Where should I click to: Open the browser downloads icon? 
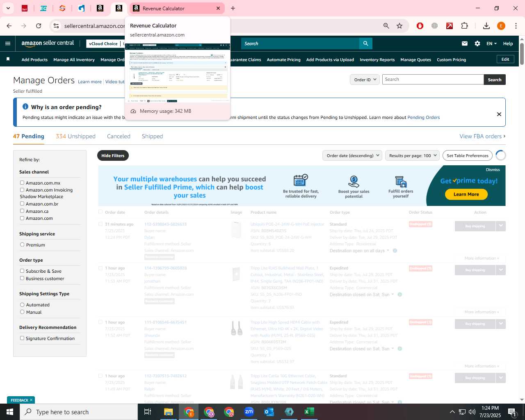click(x=486, y=26)
